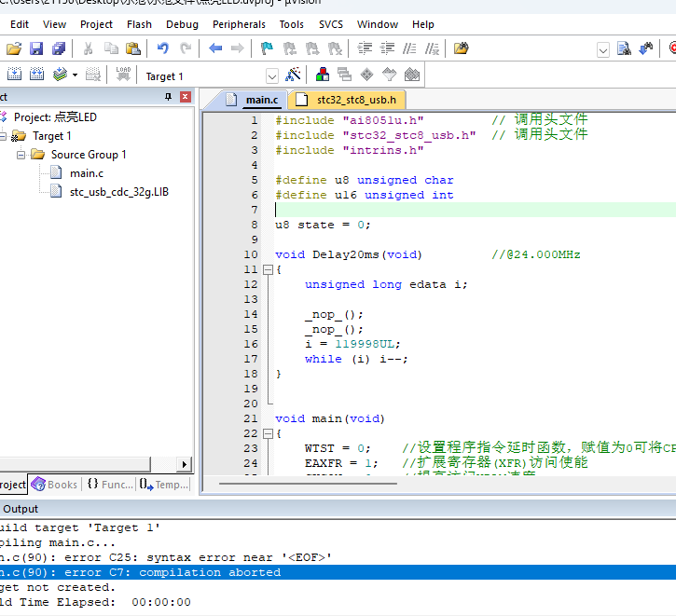676x616 pixels.
Task: Open Manage Project Items icon
Action: click(x=323, y=75)
